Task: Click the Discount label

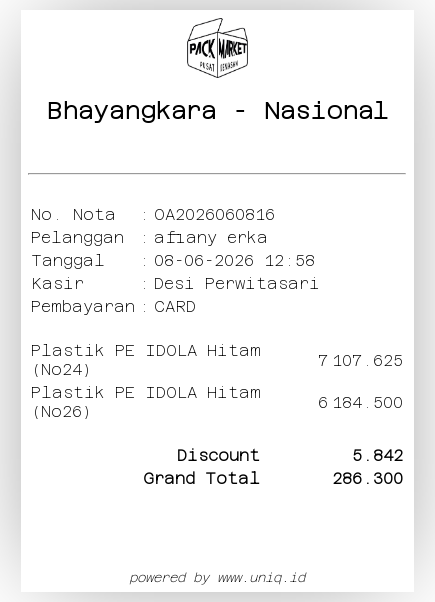Action: click(218, 455)
